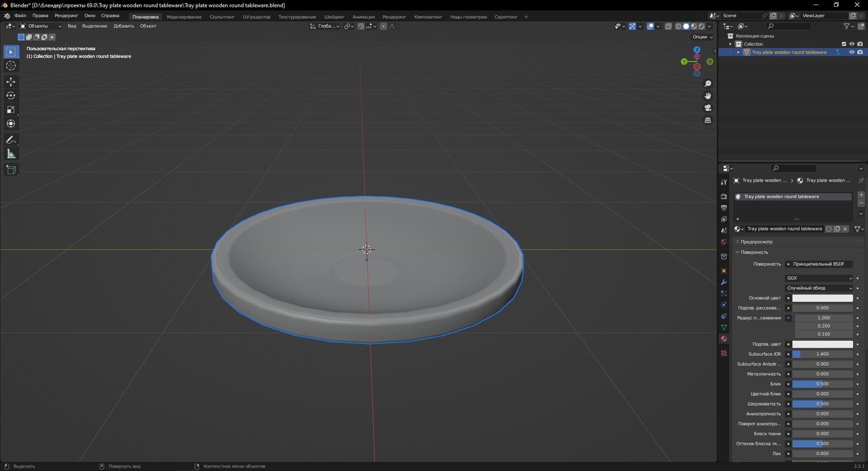Hide Collection in viewport with eye icon
Viewport: 868px width, 471px height.
click(x=852, y=44)
